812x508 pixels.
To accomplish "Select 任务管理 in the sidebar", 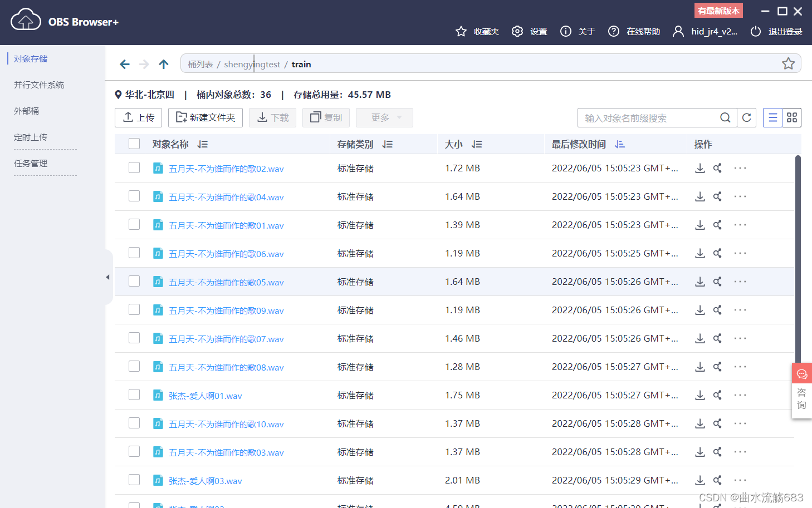I will (31, 164).
